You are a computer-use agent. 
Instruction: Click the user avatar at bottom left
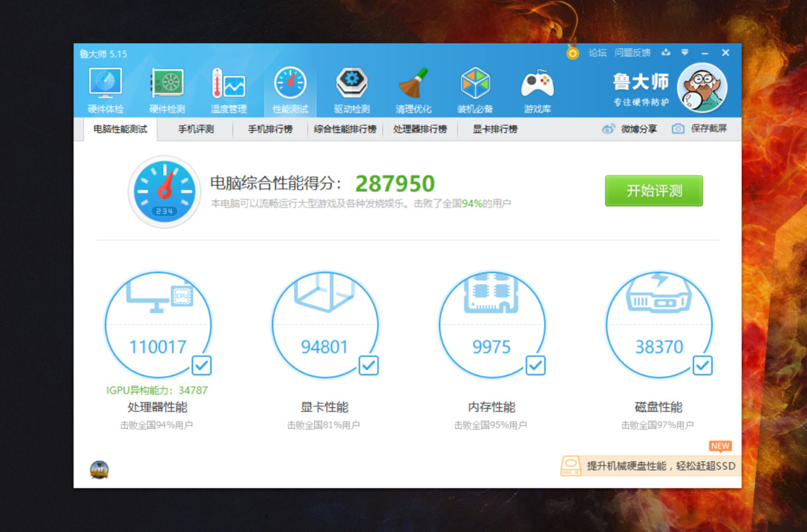tap(98, 469)
